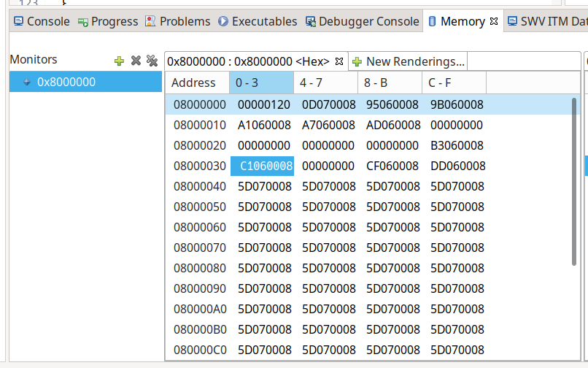Add a new memory monitor
This screenshot has height=368, width=588.
tap(120, 61)
